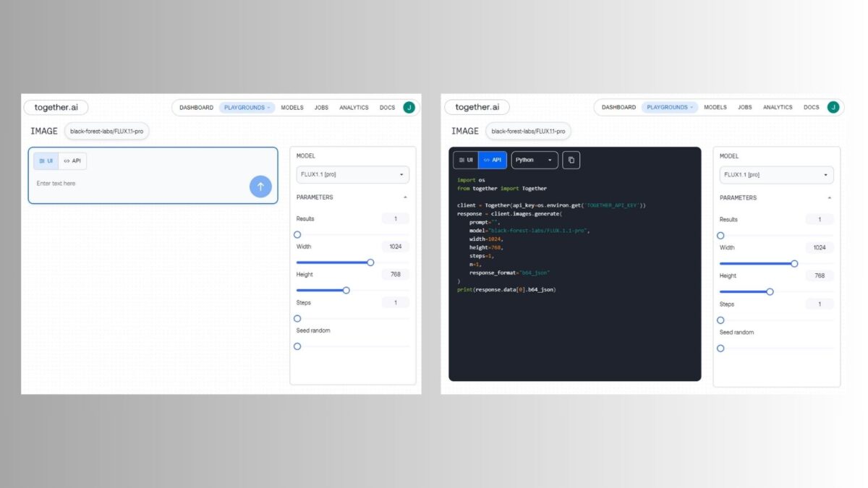Open FLUX1.1 [pro] model dropdown in left panel
The height and width of the screenshot is (488, 868).
[x=352, y=174]
